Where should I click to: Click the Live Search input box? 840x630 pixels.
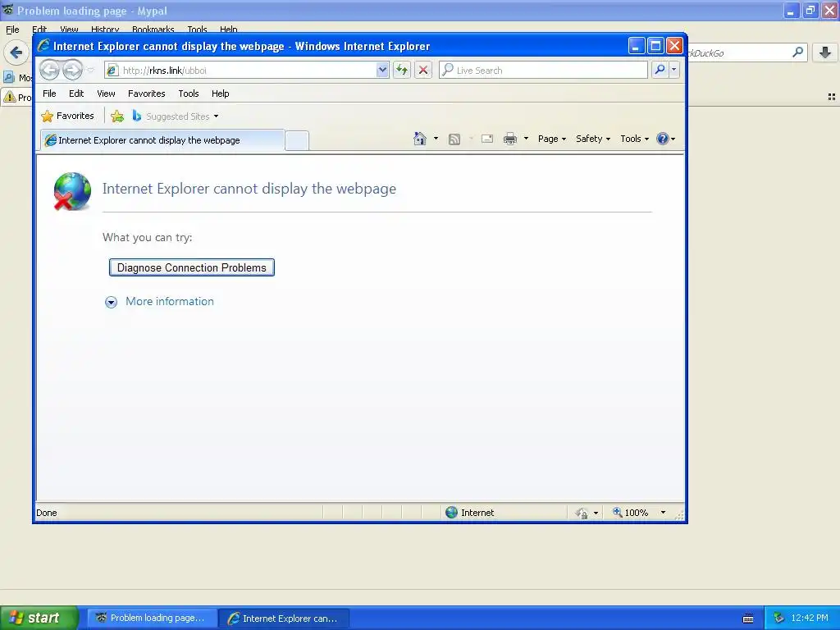point(543,71)
